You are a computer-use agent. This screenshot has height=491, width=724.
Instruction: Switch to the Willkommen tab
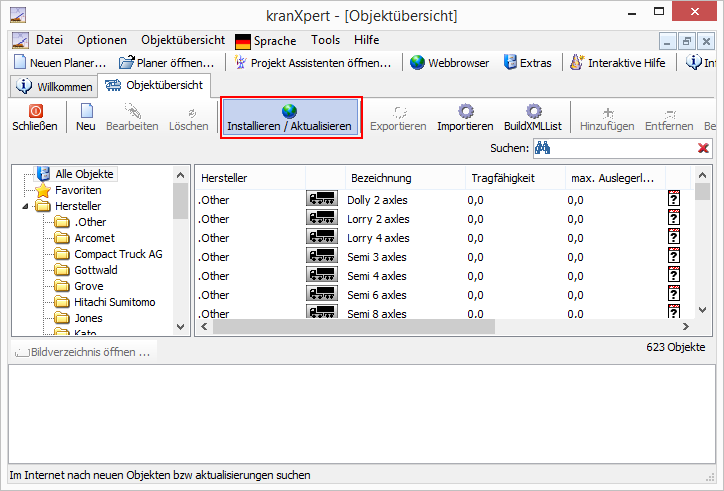click(x=55, y=86)
